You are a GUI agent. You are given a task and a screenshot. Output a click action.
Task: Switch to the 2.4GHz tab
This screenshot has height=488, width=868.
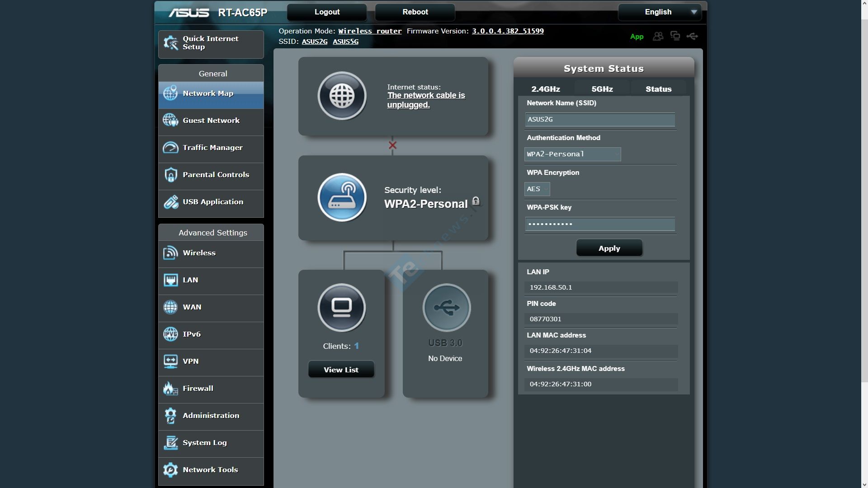point(546,89)
